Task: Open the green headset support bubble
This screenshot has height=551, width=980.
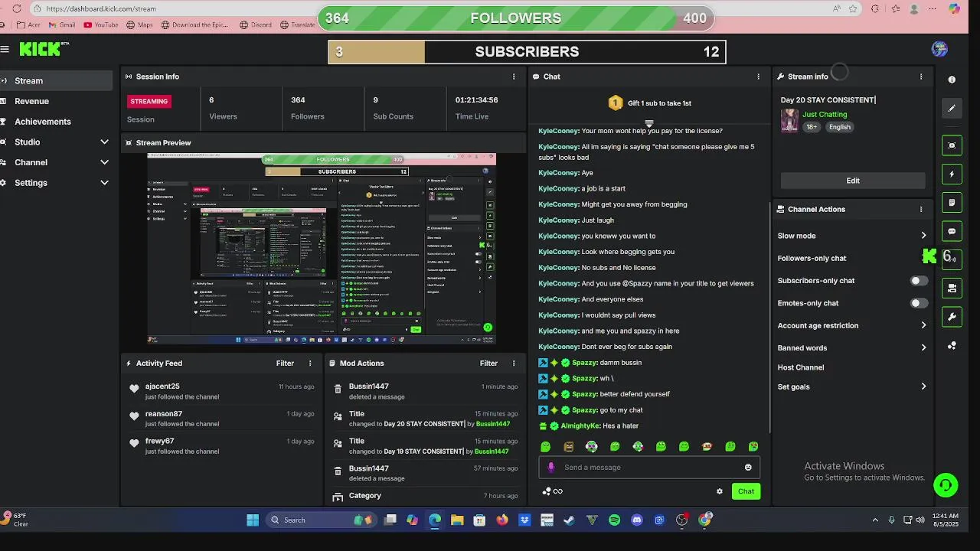Action: [x=946, y=485]
